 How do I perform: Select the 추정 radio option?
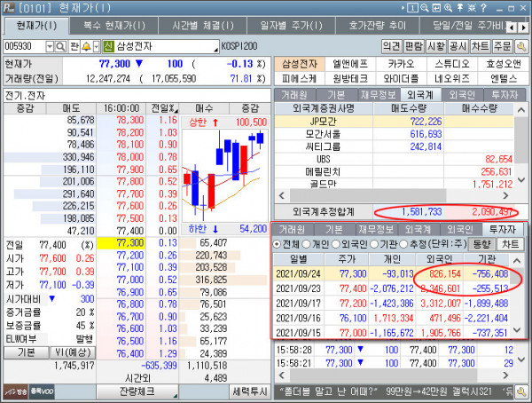coord(403,244)
